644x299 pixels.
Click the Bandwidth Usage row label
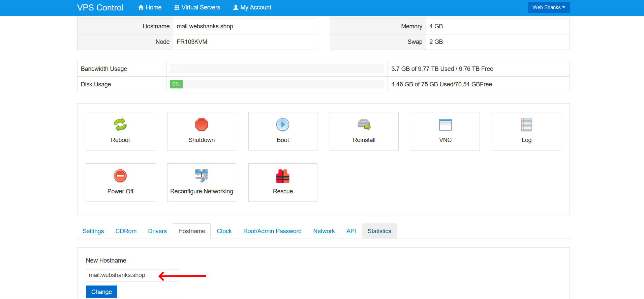coord(104,69)
